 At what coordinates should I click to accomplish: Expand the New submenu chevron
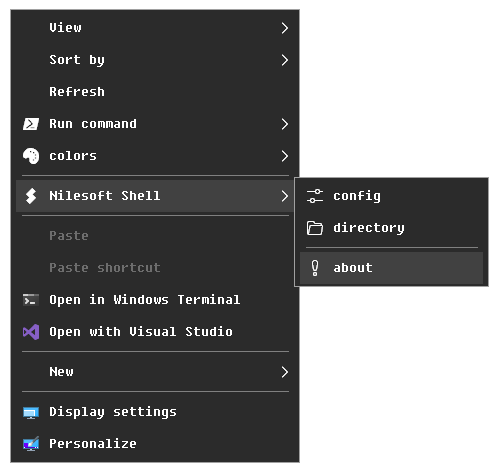click(x=284, y=372)
